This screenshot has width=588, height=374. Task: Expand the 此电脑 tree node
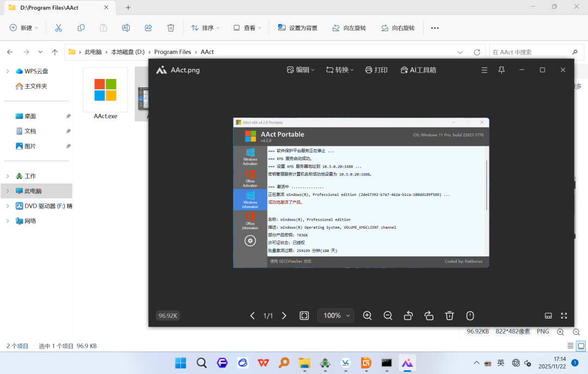[x=8, y=191]
